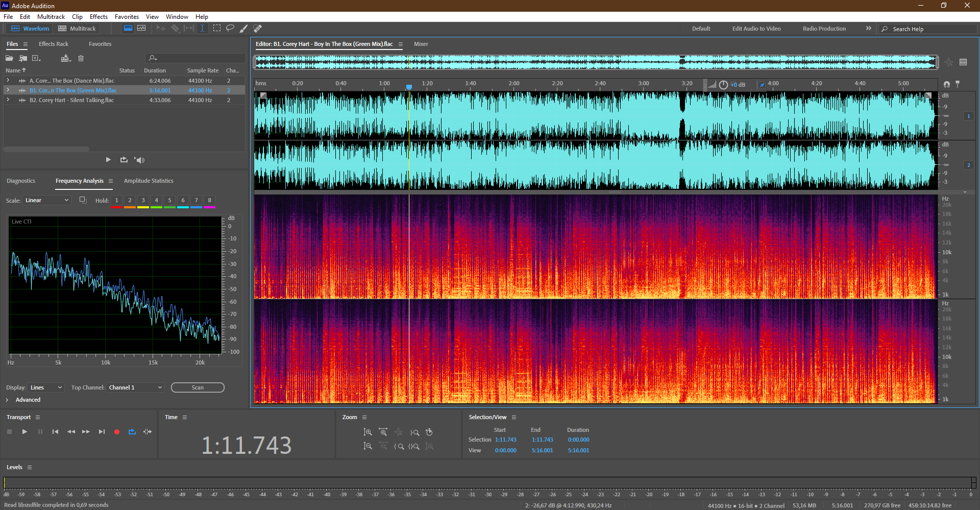Click the Record button
The height and width of the screenshot is (510, 980).
pyautogui.click(x=117, y=432)
